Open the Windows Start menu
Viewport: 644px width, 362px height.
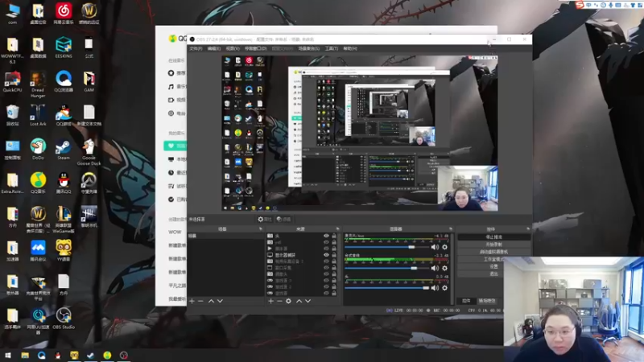(x=8, y=355)
